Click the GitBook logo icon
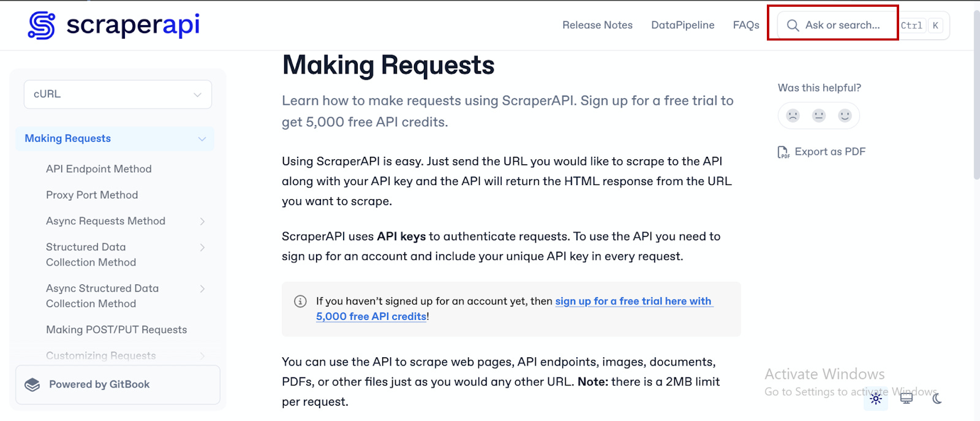The image size is (980, 421). pyautogui.click(x=32, y=385)
